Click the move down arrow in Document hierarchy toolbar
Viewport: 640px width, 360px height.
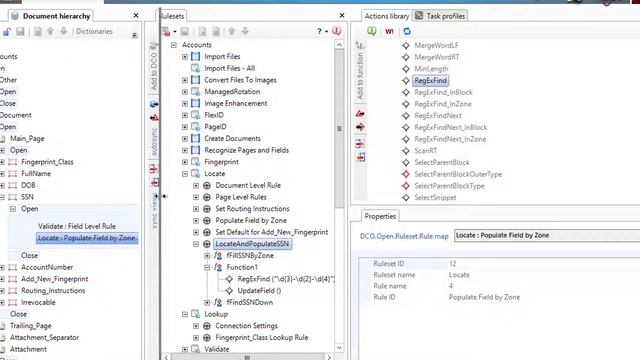pyautogui.click(x=64, y=31)
